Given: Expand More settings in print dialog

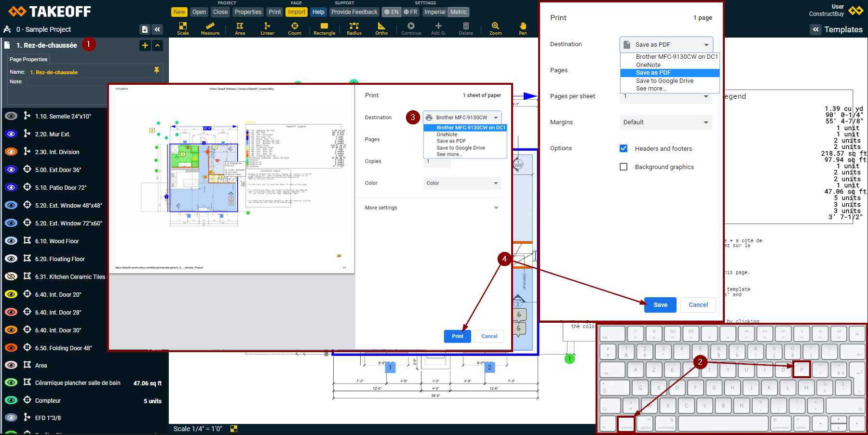Looking at the screenshot, I should tap(432, 208).
